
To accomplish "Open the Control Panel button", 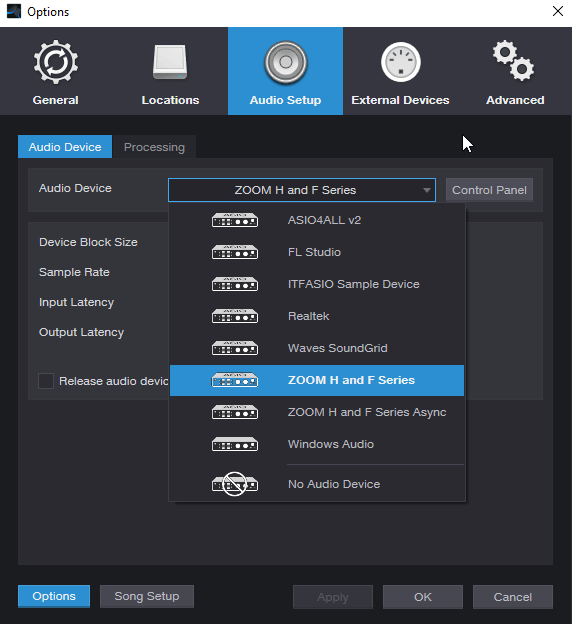I will tap(489, 190).
